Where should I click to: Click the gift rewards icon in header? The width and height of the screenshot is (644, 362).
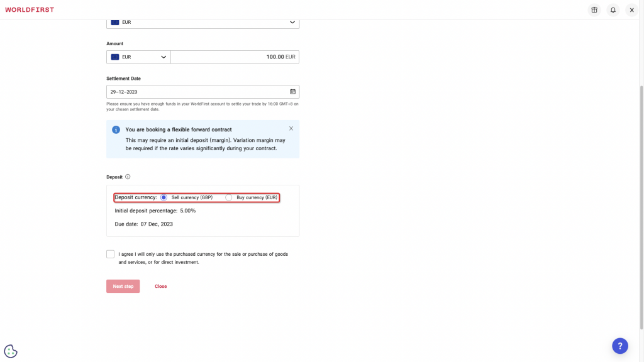tap(594, 10)
